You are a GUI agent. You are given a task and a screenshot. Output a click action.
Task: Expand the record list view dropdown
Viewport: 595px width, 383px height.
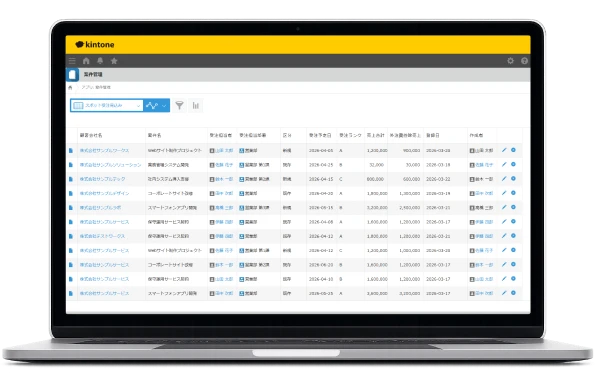(107, 106)
